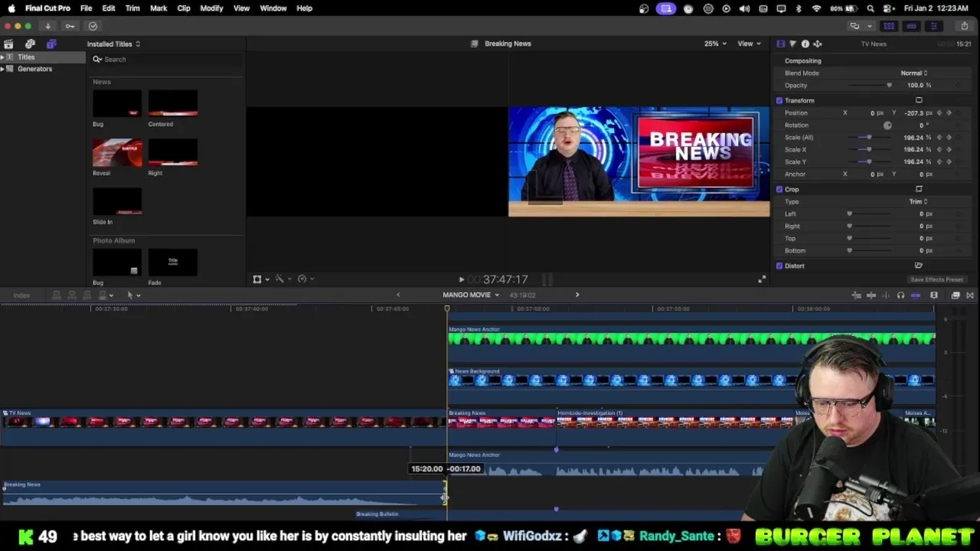Open the Installed Titles dropdown
Image resolution: width=980 pixels, height=551 pixels.
[113, 44]
